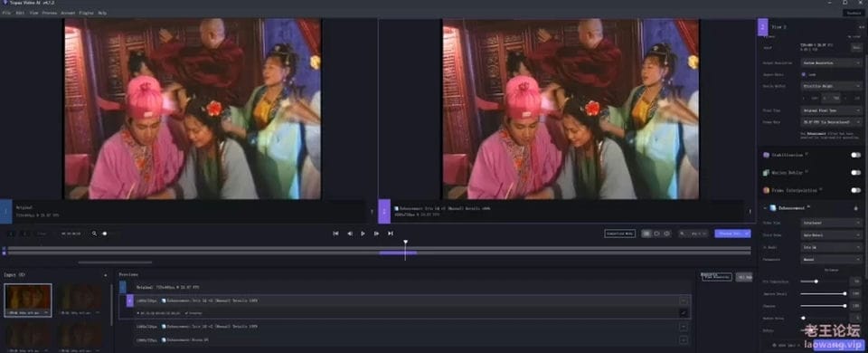Viewport: 868px width, 353px height.
Task: Play the video preview
Action: [x=363, y=234]
